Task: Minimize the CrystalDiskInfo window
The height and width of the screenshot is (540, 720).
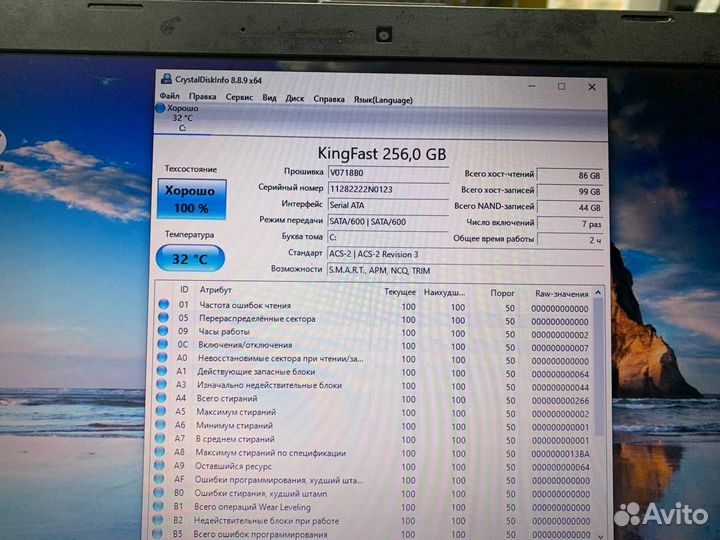Action: [x=532, y=85]
